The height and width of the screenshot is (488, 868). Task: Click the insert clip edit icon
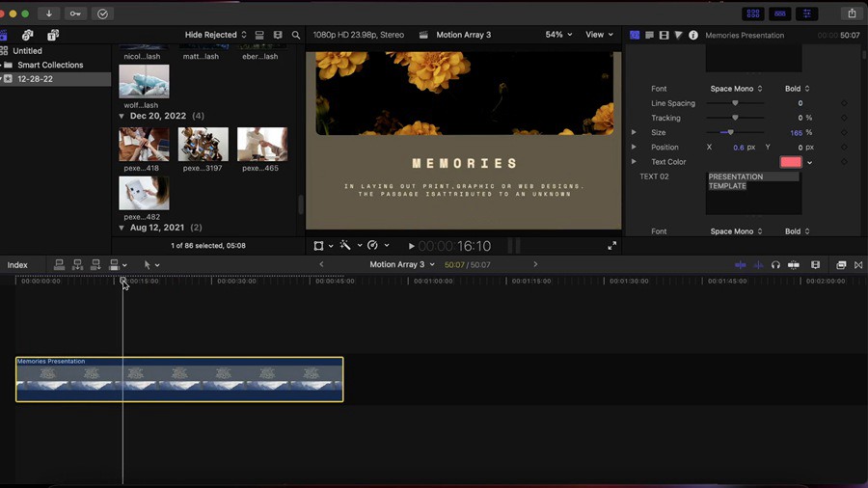77,265
